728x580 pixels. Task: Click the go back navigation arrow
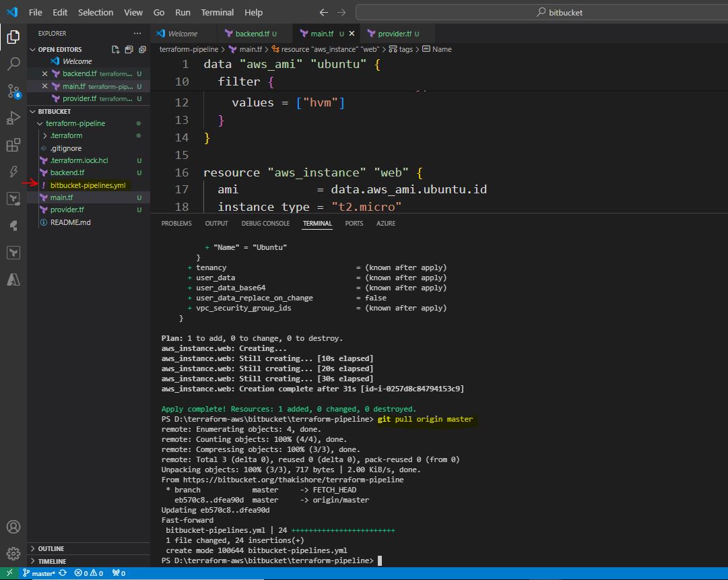324,12
